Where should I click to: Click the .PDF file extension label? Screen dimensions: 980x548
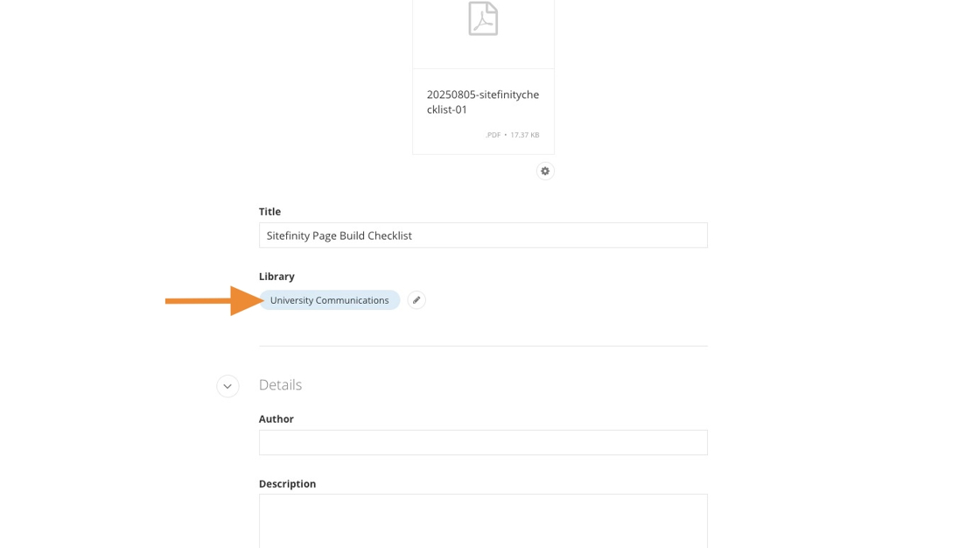[493, 135]
